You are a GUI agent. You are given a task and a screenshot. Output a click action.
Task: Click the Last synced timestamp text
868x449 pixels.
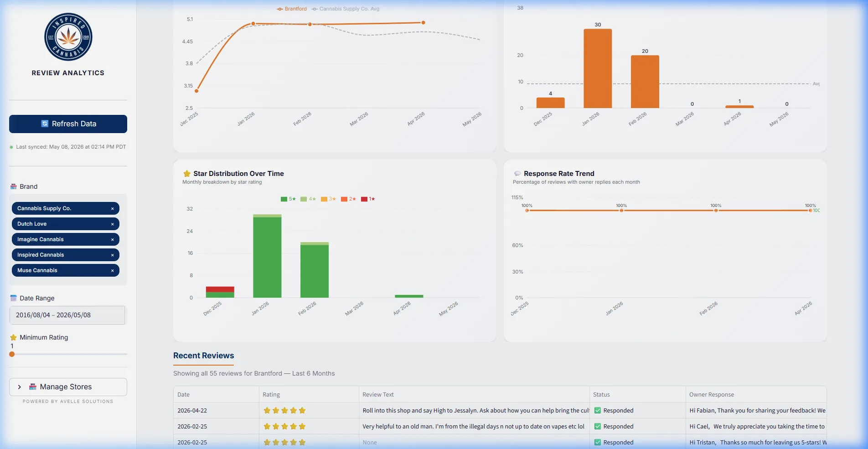click(71, 147)
